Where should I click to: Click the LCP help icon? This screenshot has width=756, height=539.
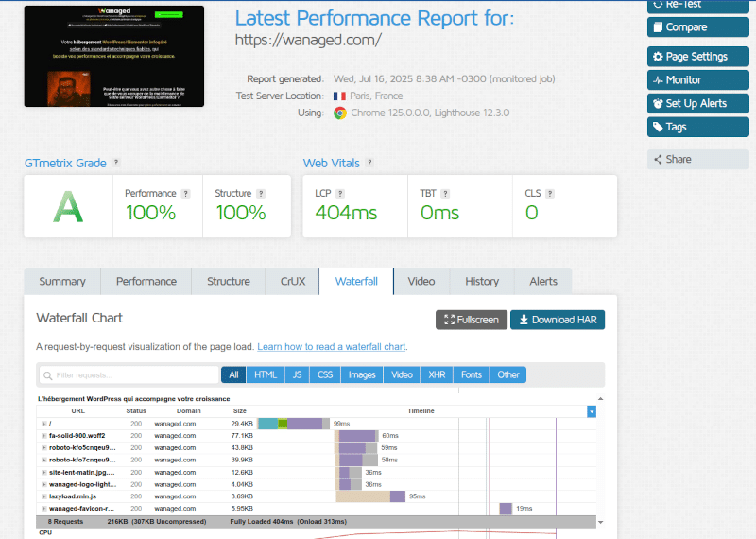point(340,194)
